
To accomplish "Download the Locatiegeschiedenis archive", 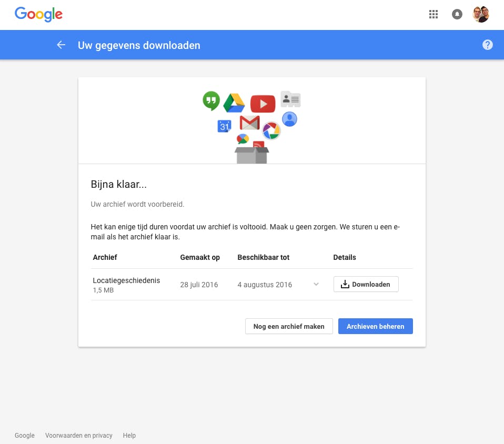I will click(366, 284).
